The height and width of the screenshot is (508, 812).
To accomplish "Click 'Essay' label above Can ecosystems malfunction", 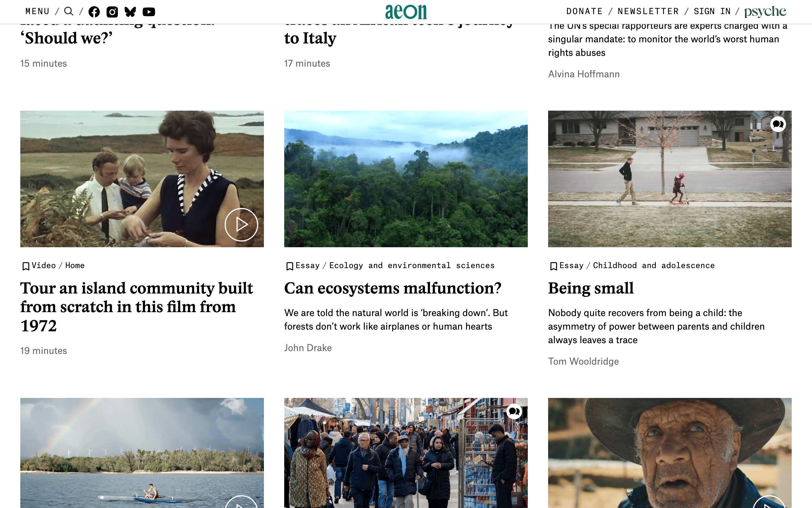I will (308, 265).
